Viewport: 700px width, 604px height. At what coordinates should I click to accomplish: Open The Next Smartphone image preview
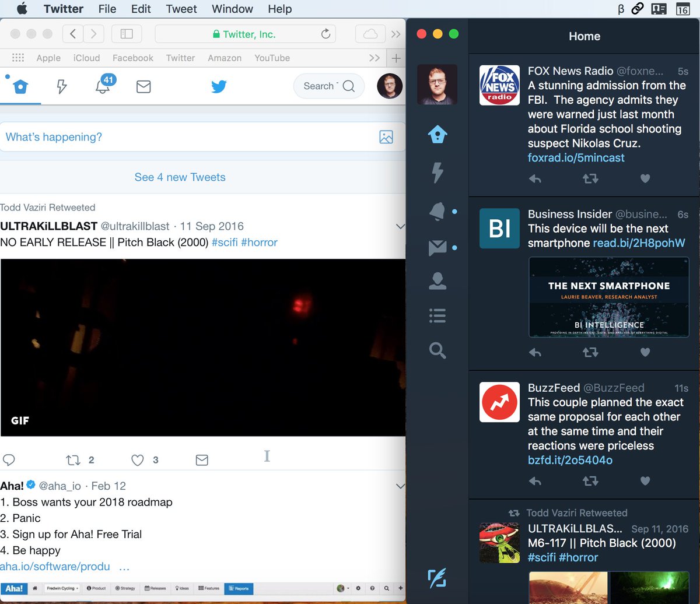(x=608, y=297)
